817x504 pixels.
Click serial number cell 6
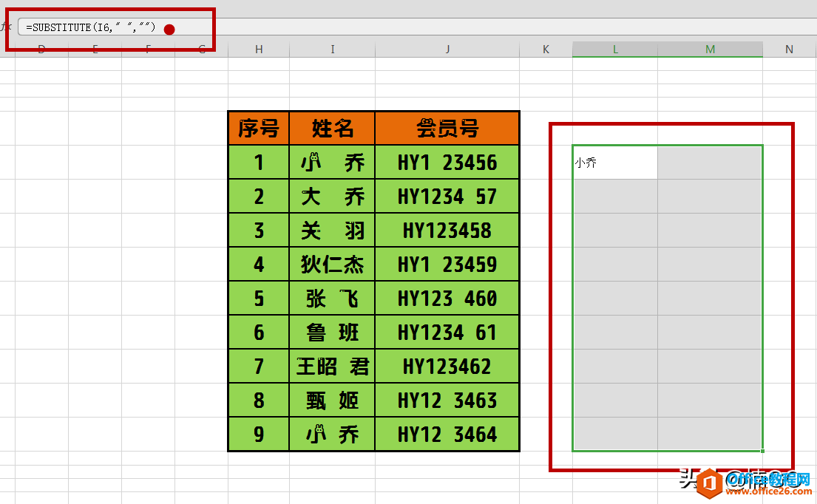(259, 333)
